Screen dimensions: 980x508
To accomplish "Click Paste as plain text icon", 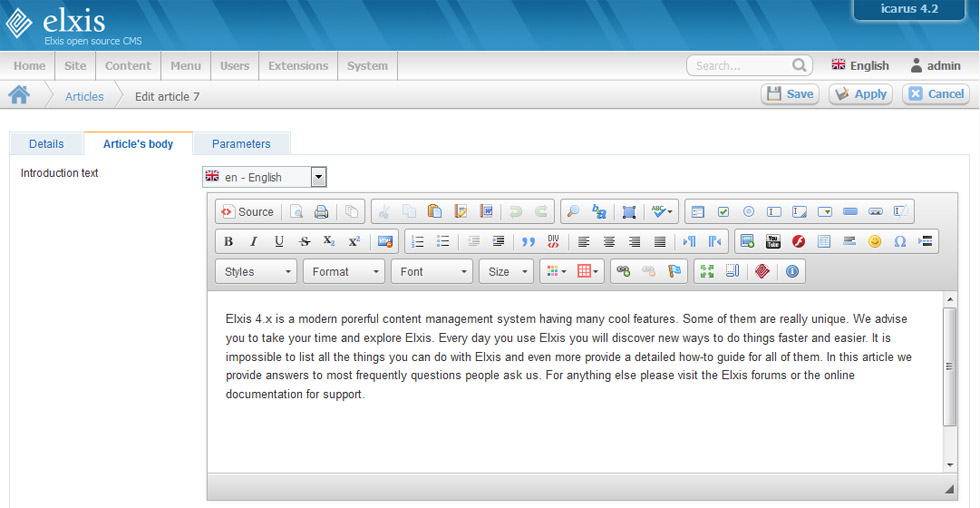I will click(x=461, y=212).
